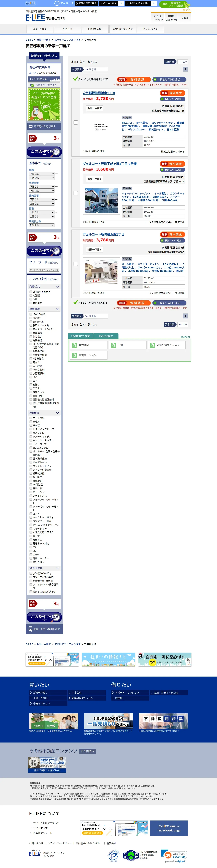Click 広島県でエリアから探す in the breadcrumb under the navigation

[x=67, y=40]
